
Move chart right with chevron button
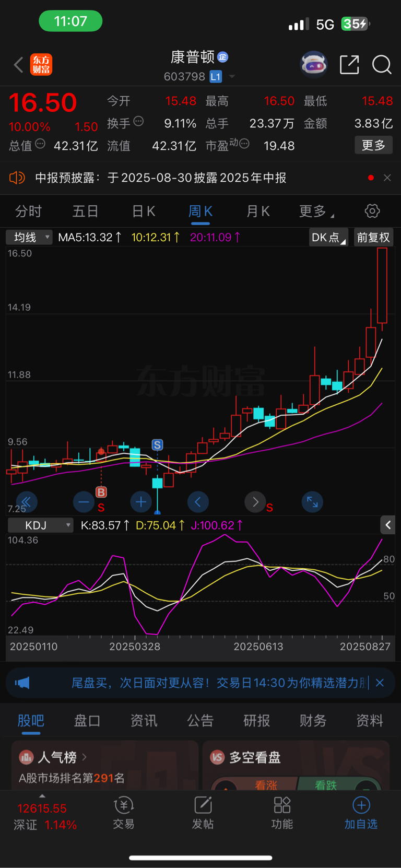tap(255, 502)
